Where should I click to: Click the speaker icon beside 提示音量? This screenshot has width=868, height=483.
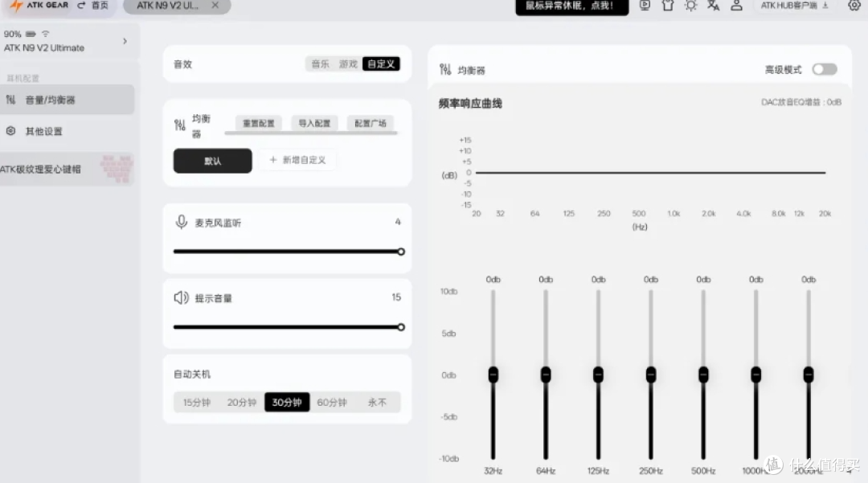coord(181,297)
